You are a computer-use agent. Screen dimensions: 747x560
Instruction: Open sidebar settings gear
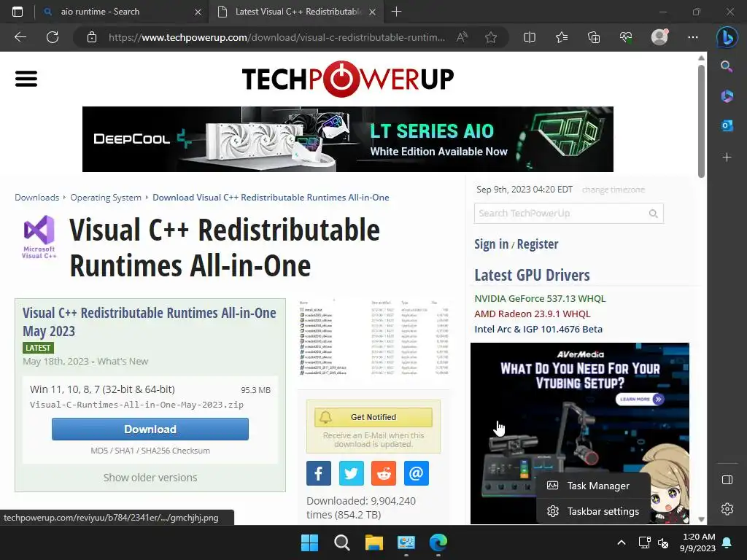pos(727,509)
